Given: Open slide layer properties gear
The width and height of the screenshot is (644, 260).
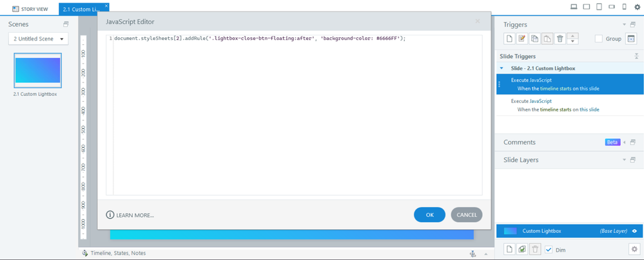Looking at the screenshot, I should click(634, 249).
